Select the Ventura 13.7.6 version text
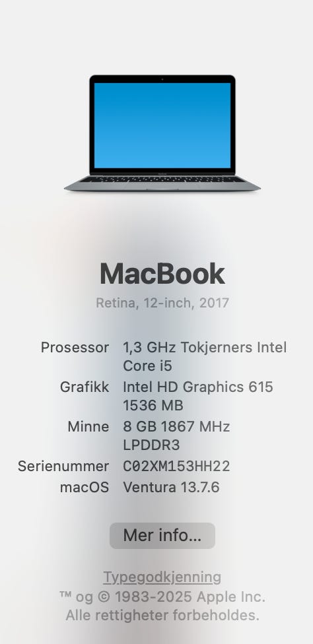This screenshot has height=644, width=313. (x=171, y=487)
